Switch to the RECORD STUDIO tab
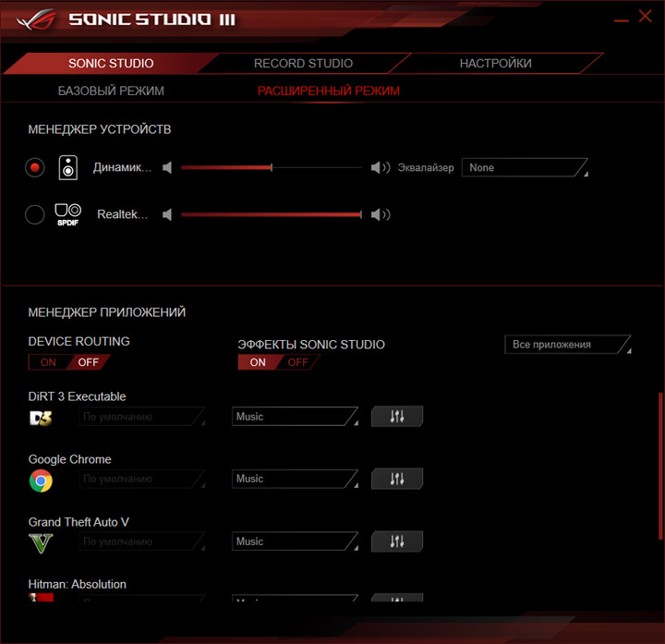665x644 pixels. click(x=303, y=63)
